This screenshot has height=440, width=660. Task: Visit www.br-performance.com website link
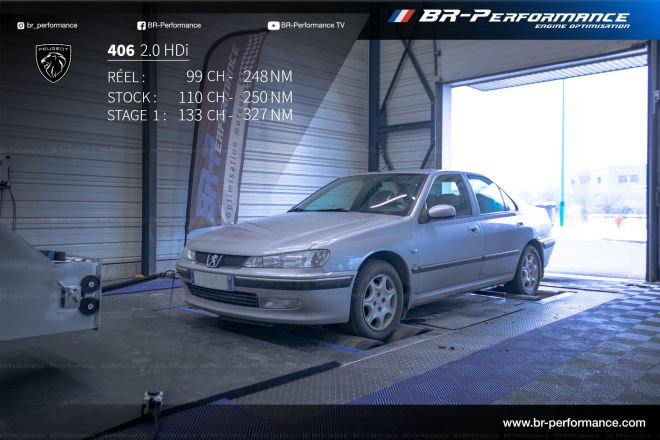573,423
